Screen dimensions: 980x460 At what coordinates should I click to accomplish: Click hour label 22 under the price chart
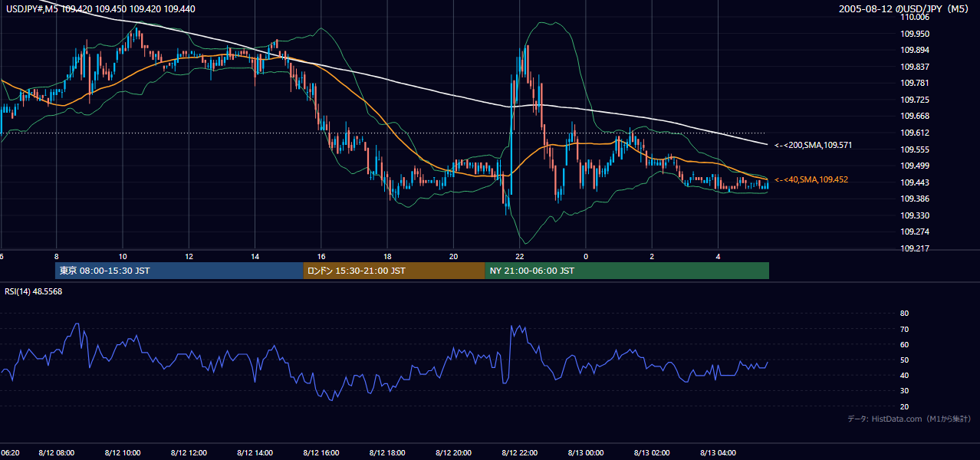[519, 256]
